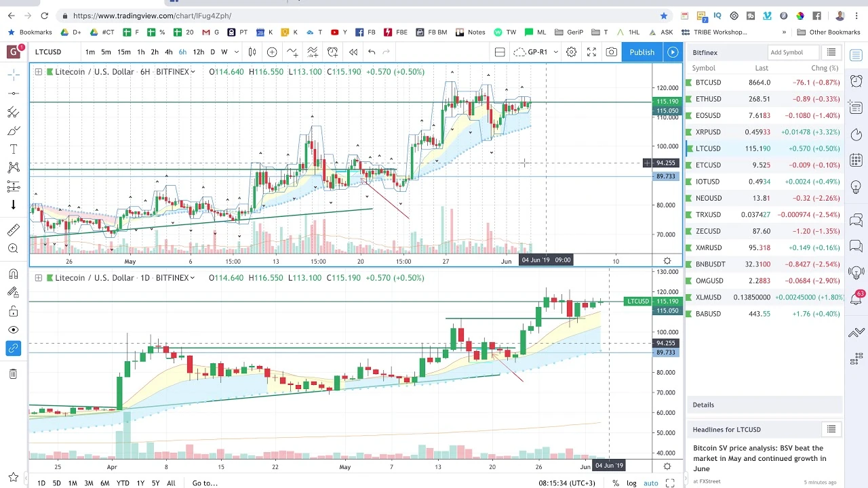Toggle auto scale on bottom chart

[651, 483]
